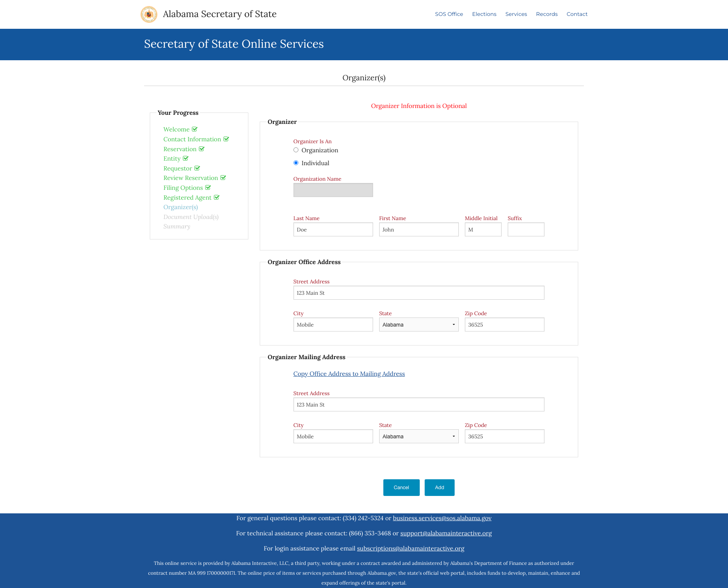Viewport: 728px width, 588px height.
Task: Go to Entity progress step
Action: point(172,158)
